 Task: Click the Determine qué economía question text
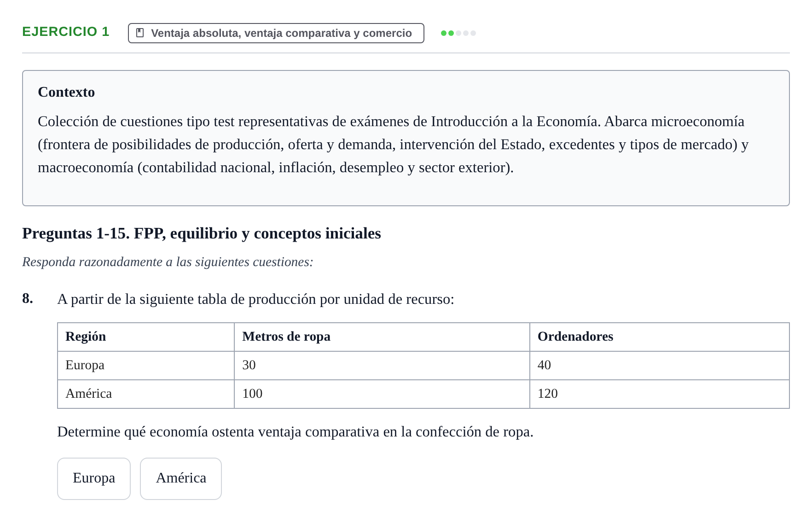tap(295, 432)
